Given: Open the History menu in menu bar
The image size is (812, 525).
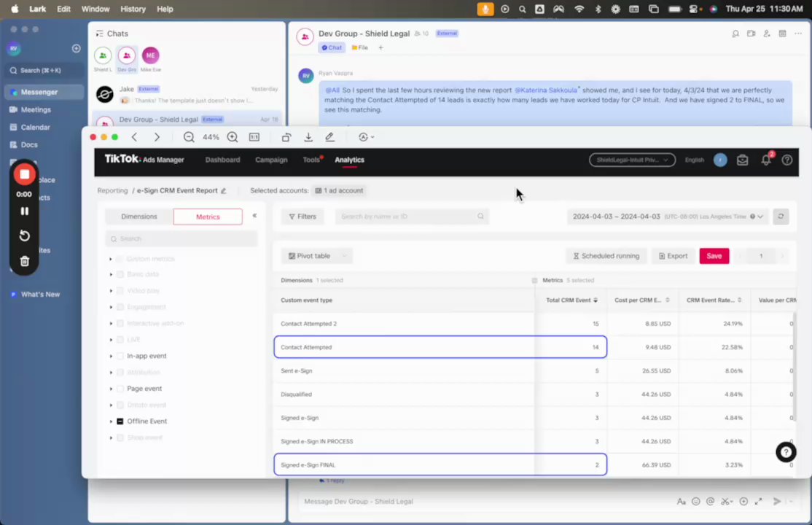Looking at the screenshot, I should pyautogui.click(x=133, y=9).
